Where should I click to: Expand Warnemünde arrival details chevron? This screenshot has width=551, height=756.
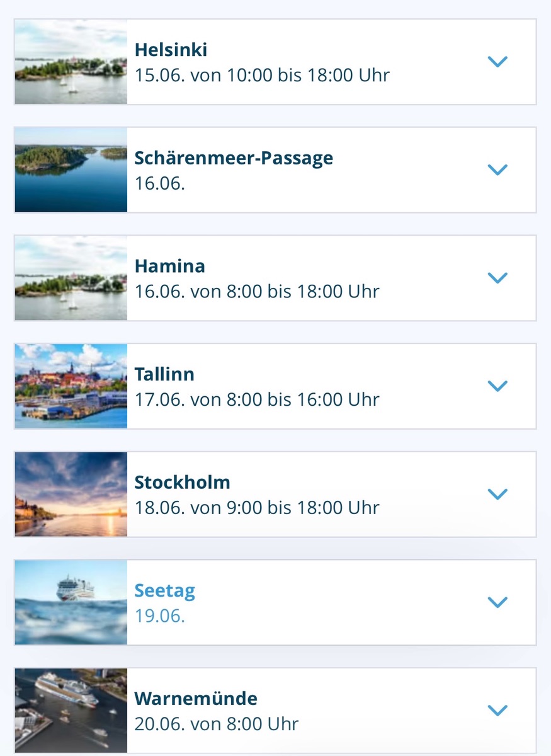pos(497,711)
